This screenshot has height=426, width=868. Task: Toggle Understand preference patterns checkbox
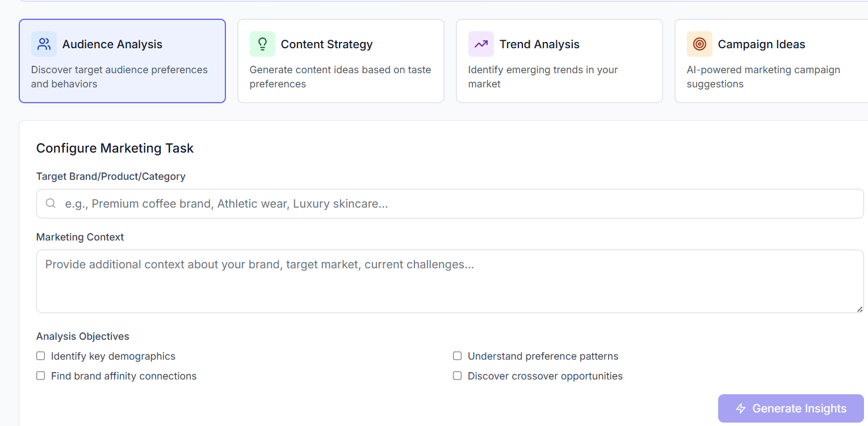457,356
